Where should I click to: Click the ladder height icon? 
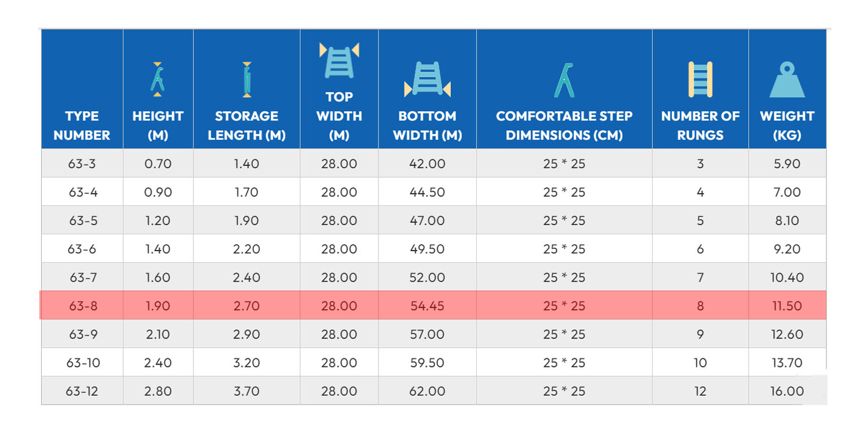[157, 79]
